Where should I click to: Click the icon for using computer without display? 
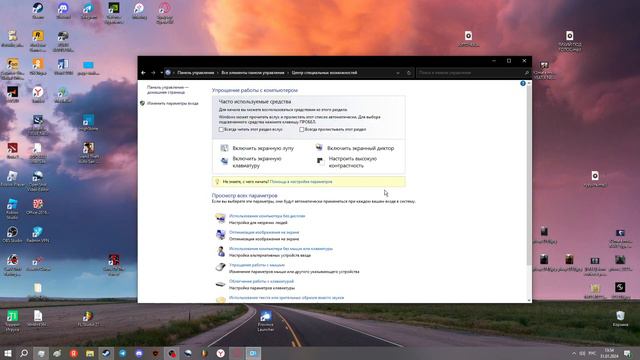[x=220, y=218]
